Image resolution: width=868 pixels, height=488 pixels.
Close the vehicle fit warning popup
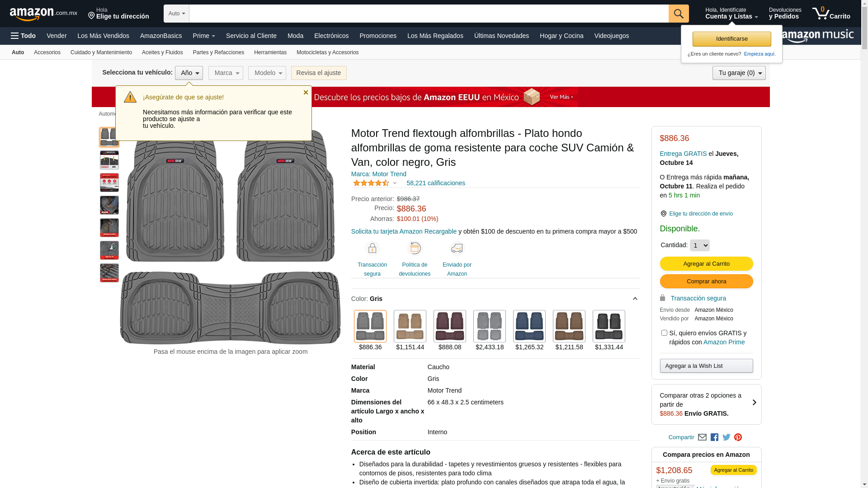point(306,93)
